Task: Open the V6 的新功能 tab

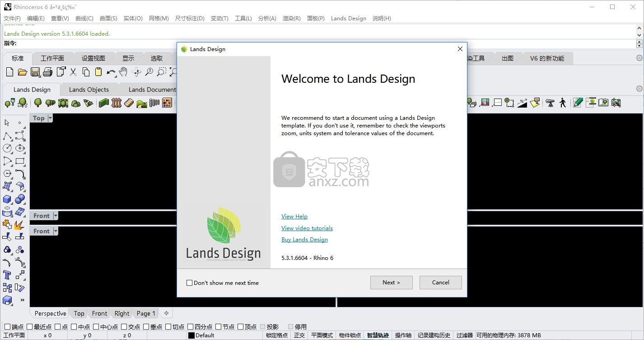Action: (x=547, y=58)
